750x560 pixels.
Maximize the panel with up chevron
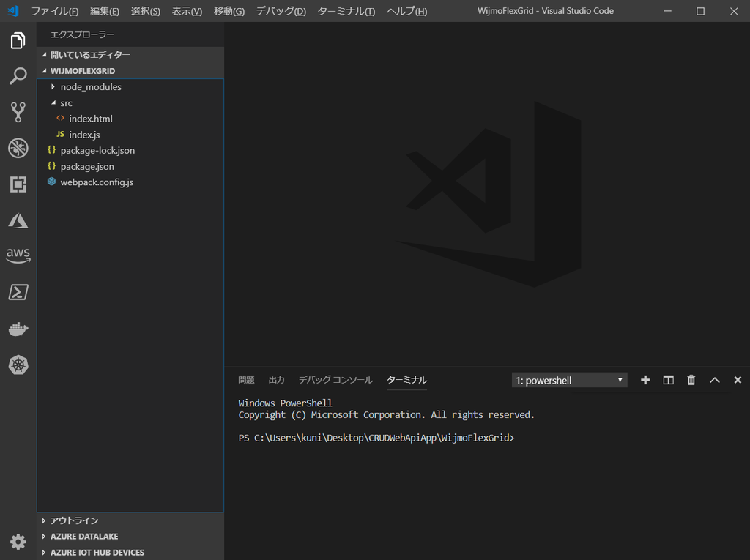tap(715, 380)
